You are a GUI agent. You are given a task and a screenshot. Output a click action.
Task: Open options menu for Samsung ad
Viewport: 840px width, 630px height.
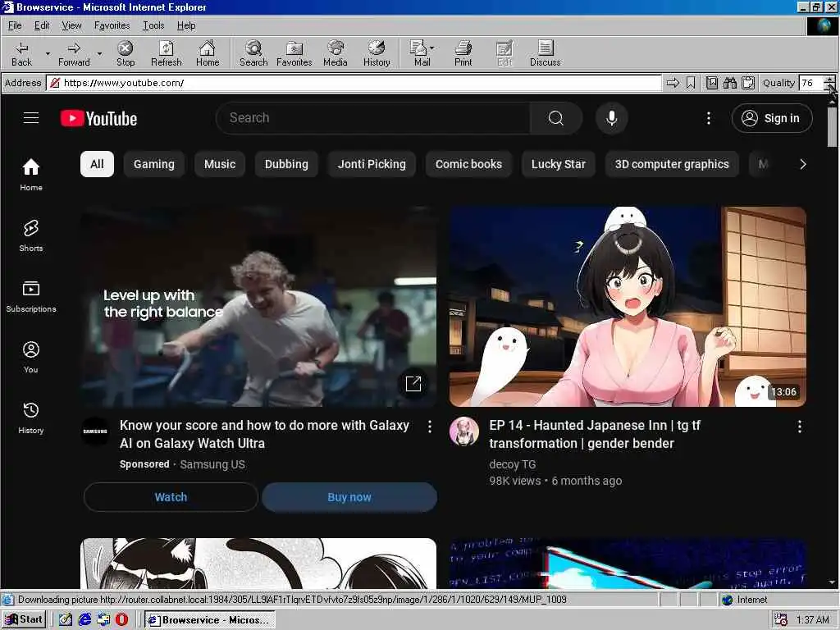pyautogui.click(x=430, y=427)
